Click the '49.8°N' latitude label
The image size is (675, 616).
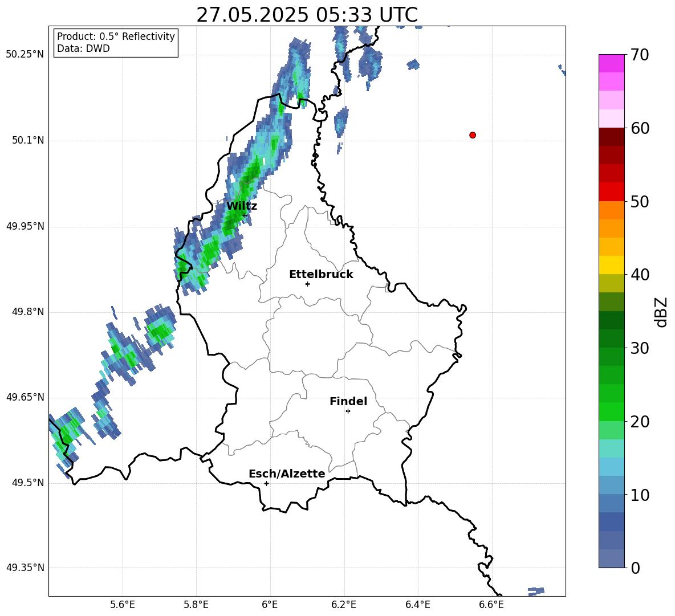coord(27,312)
